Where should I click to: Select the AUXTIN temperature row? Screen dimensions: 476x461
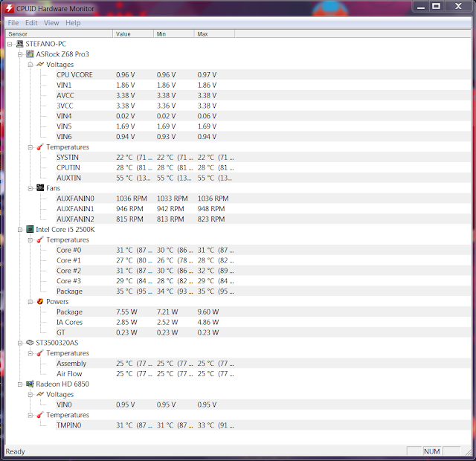(x=263, y=178)
